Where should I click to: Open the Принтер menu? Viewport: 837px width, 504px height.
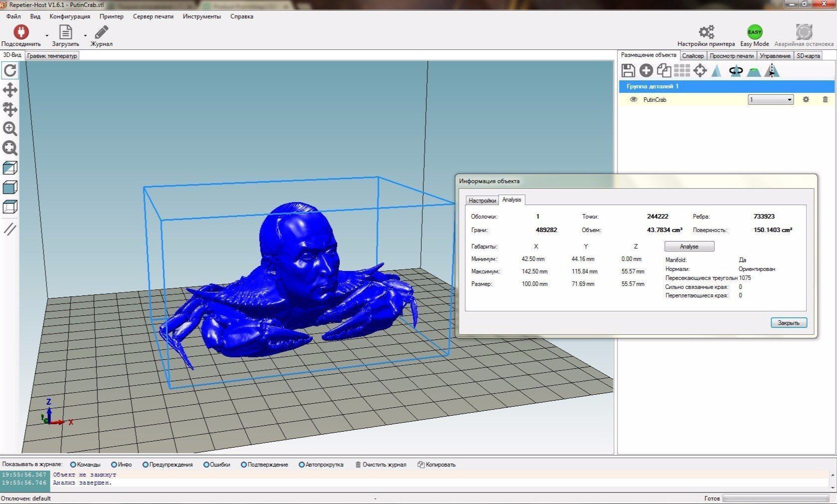111,16
